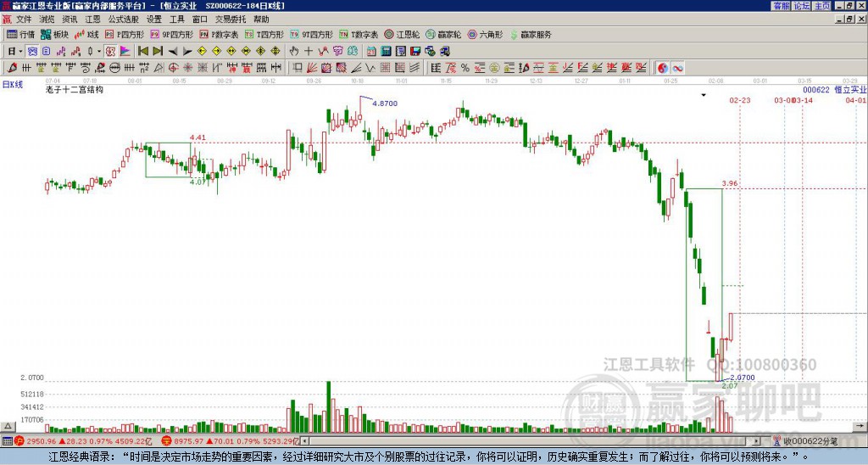This screenshot has width=868, height=465.
Task: Open the 9T四方形 tool
Action: click(311, 34)
